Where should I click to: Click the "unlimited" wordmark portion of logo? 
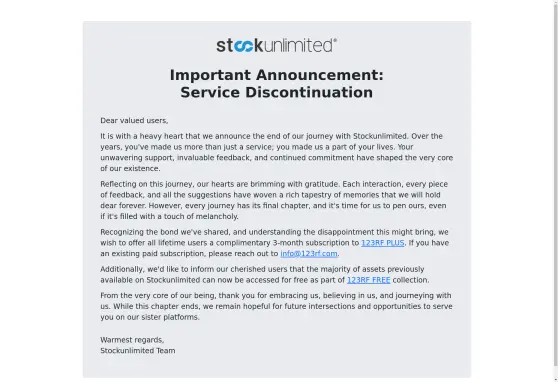(298, 46)
